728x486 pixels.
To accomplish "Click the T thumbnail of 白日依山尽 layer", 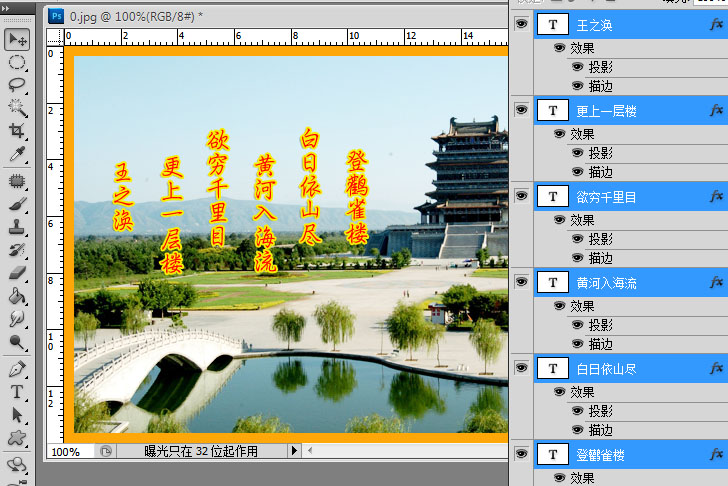I will click(552, 368).
